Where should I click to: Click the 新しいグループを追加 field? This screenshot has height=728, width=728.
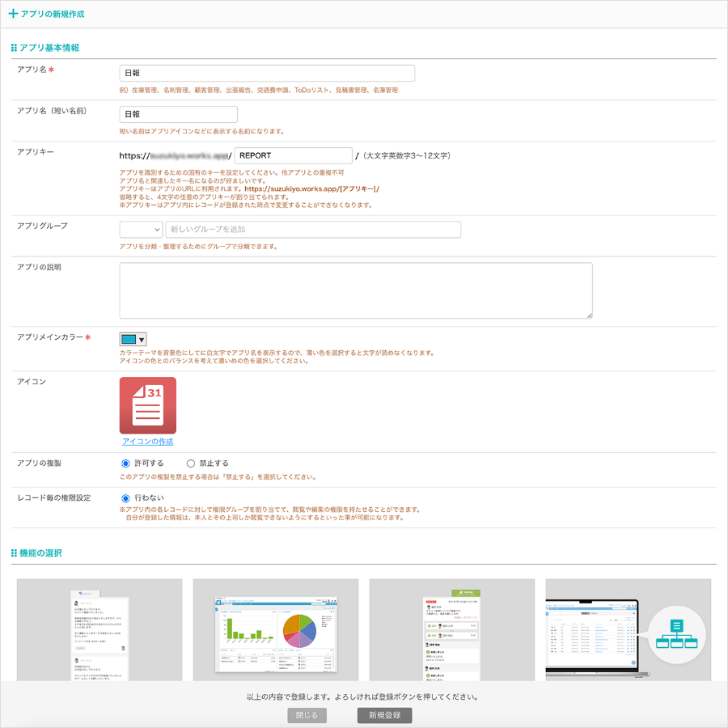[313, 230]
